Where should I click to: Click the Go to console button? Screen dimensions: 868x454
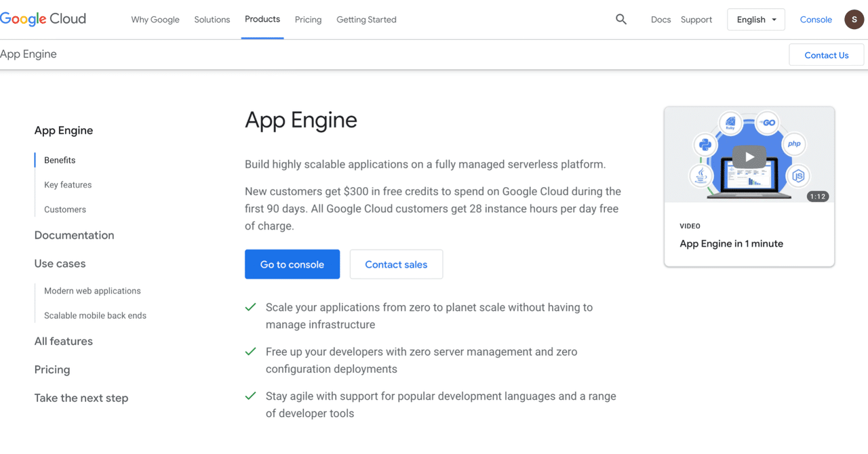coord(292,264)
